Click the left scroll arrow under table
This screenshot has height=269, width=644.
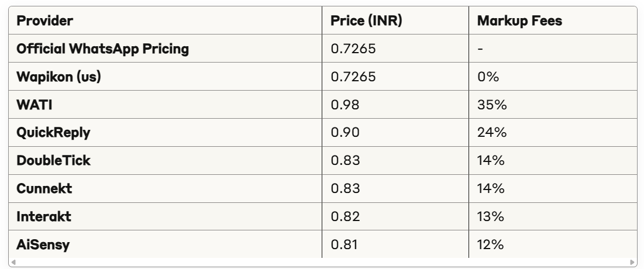(x=13, y=262)
